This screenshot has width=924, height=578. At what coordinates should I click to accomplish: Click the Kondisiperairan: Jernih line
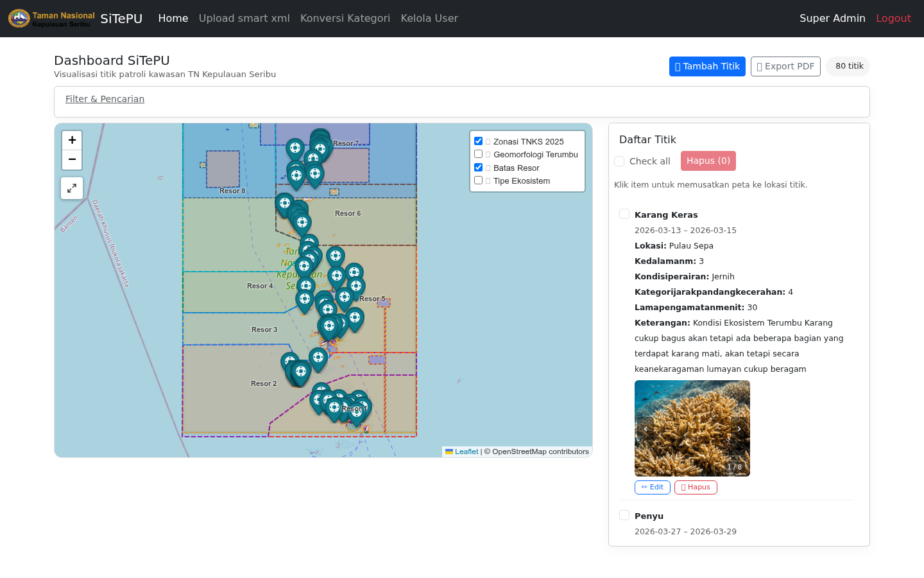pyautogui.click(x=685, y=276)
